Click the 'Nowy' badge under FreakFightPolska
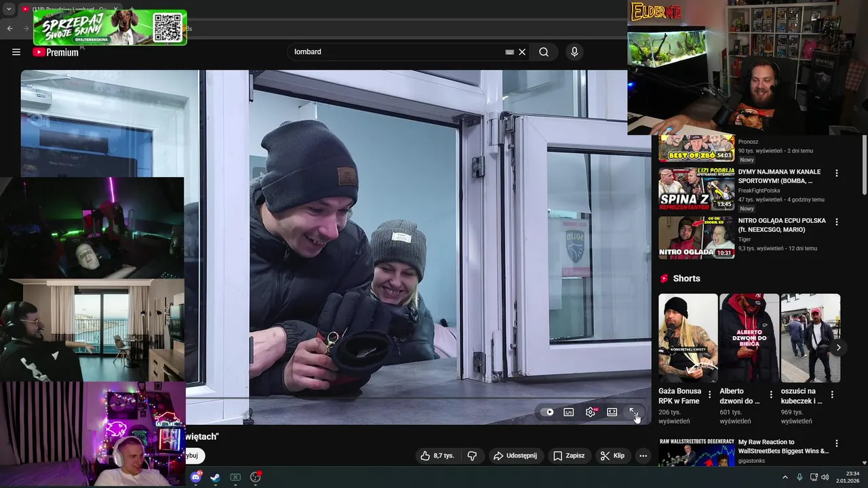The image size is (868, 488). pos(747,209)
